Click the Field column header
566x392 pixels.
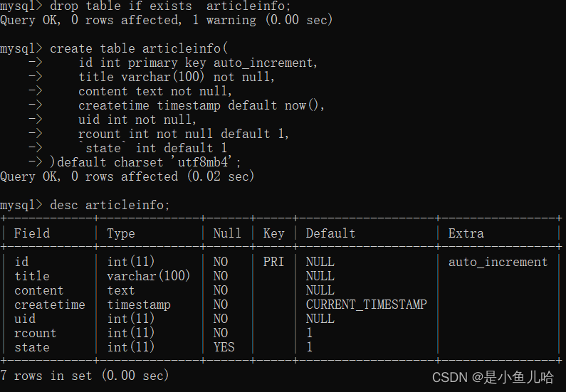[x=32, y=233]
